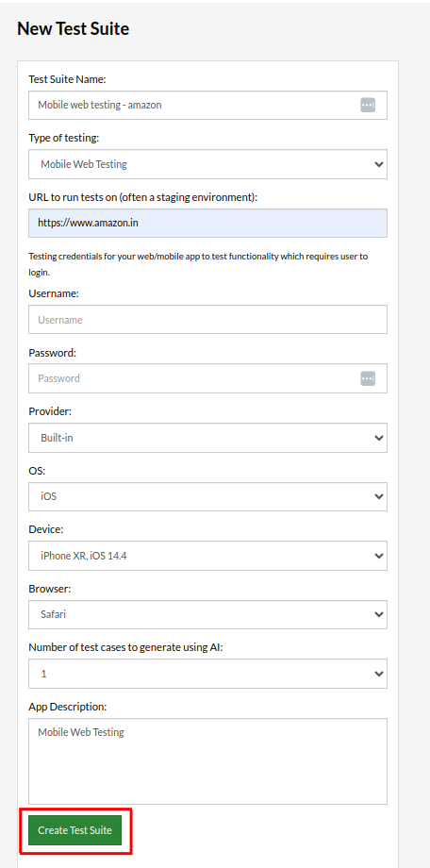The image size is (430, 868).
Task: Click inside the Username input box
Action: tap(207, 320)
